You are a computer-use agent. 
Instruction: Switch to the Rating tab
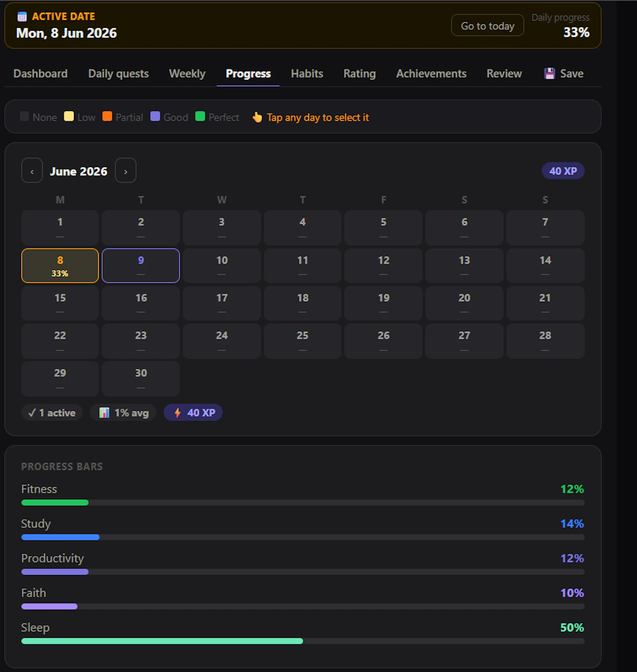360,74
